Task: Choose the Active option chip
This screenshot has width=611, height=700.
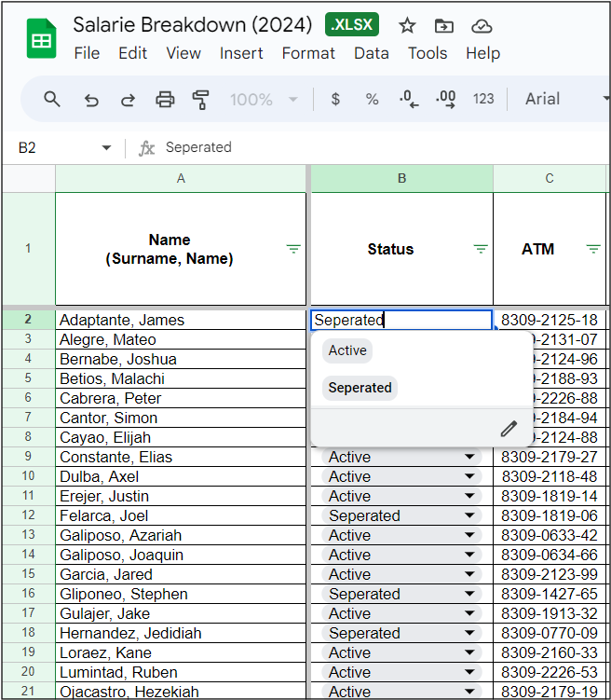Action: point(347,350)
